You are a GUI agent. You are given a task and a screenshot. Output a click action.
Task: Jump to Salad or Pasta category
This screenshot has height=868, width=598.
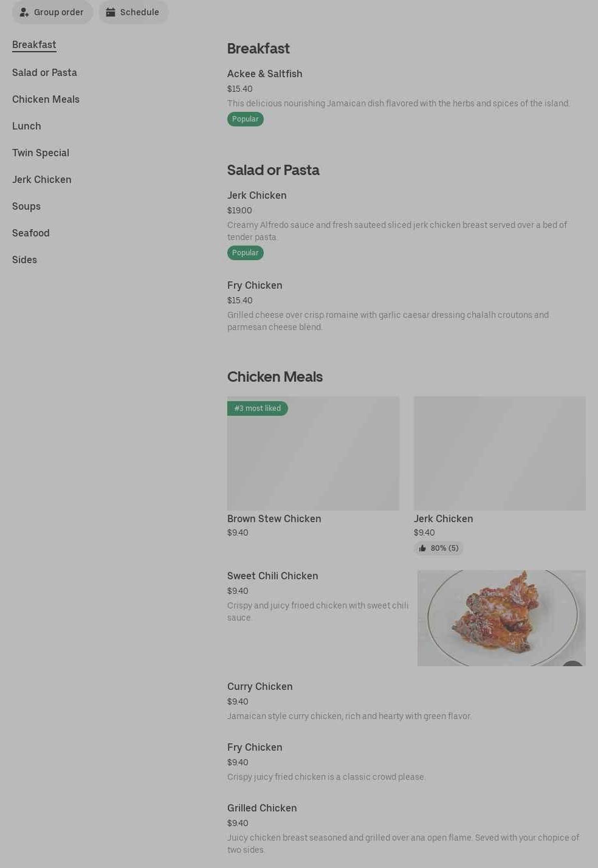click(x=44, y=73)
